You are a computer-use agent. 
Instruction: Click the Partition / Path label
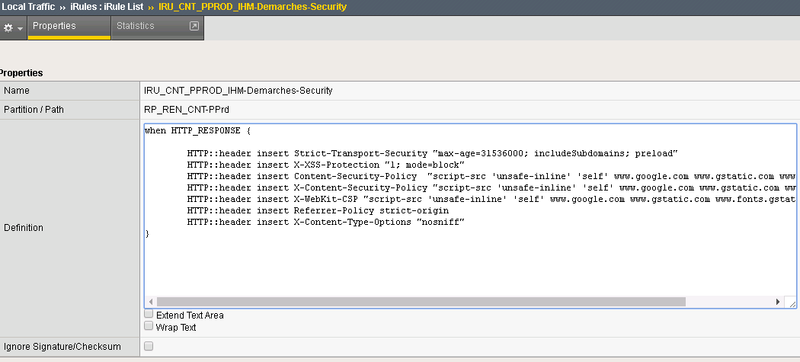tap(34, 110)
